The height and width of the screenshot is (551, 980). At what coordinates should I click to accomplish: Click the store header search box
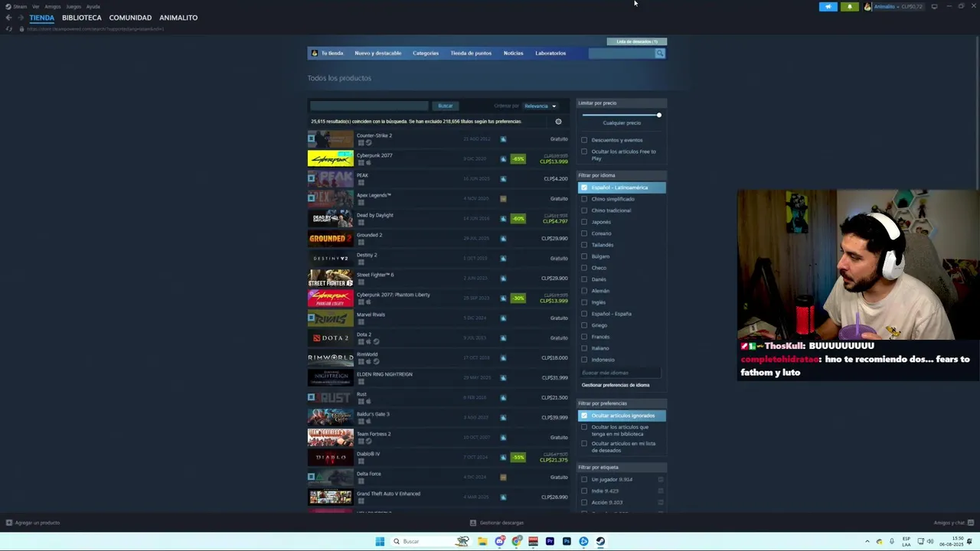(x=622, y=54)
